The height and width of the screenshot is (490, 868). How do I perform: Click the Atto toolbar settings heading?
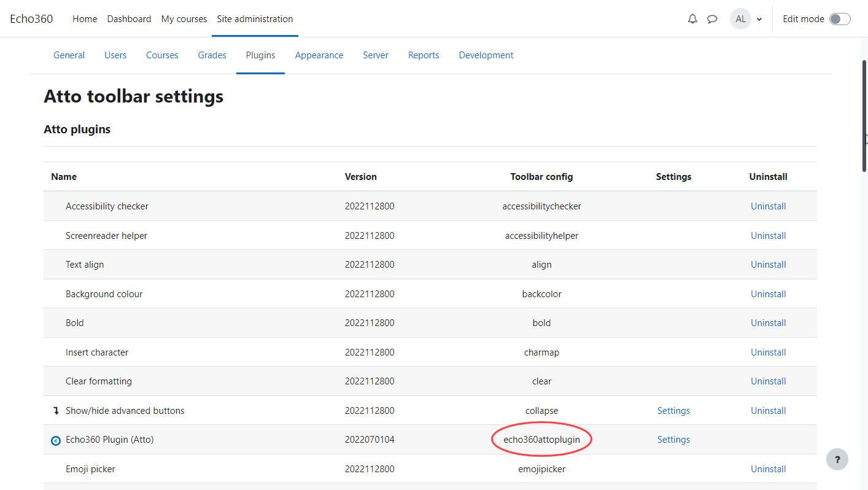click(134, 96)
